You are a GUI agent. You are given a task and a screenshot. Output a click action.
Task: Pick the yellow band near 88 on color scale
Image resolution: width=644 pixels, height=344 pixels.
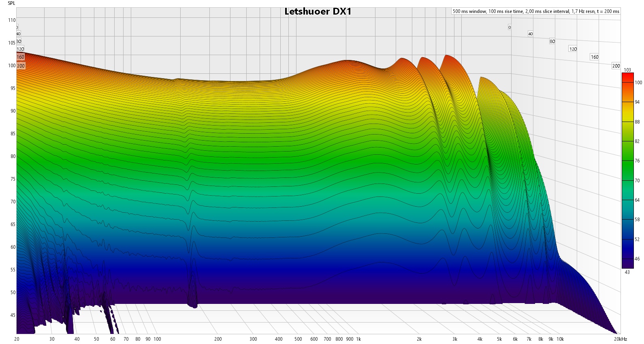(x=627, y=122)
